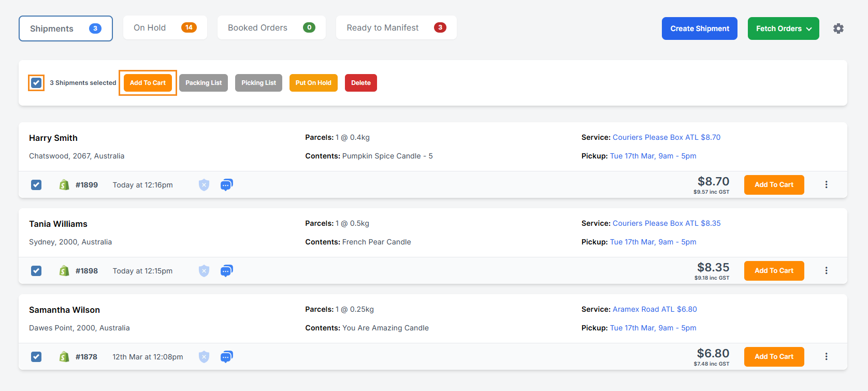Screen dimensions: 868x391
Task: Open the chat bubble icon for order #1899
Action: (226, 185)
